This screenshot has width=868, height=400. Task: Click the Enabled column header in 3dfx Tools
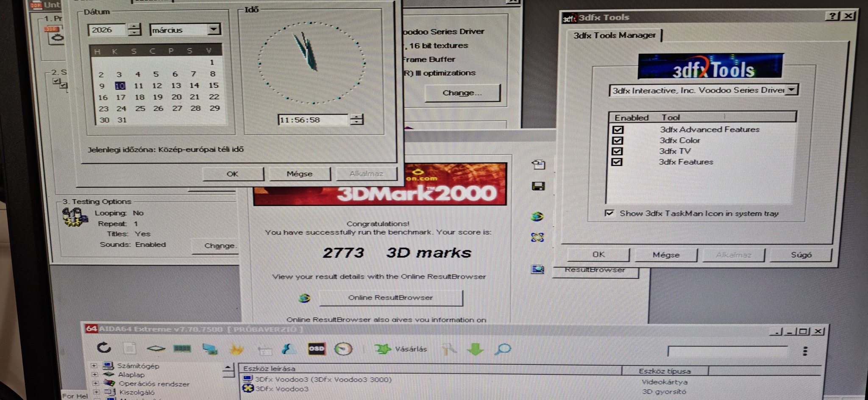click(632, 117)
